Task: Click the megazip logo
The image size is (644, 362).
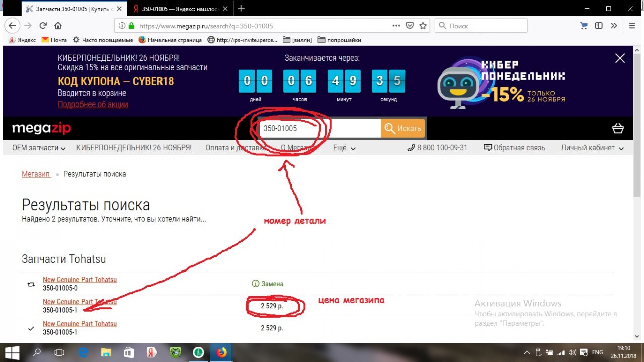Action: pos(41,129)
